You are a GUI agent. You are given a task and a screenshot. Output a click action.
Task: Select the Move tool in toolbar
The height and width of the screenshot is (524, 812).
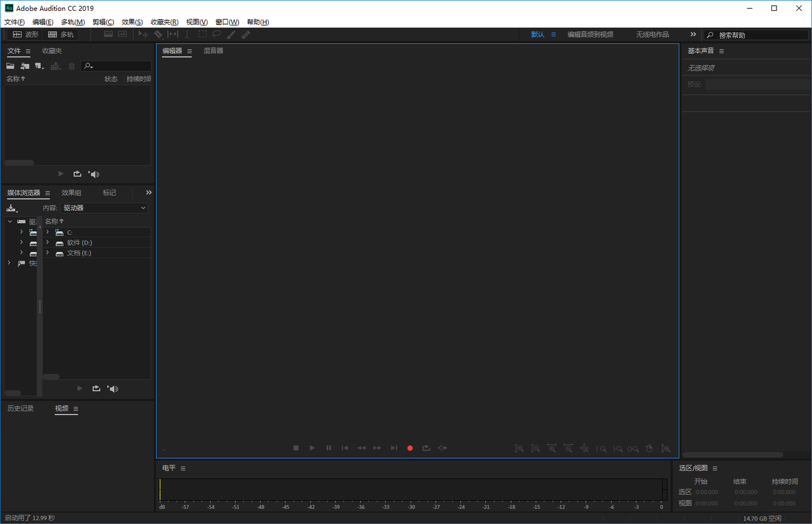pyautogui.click(x=143, y=34)
